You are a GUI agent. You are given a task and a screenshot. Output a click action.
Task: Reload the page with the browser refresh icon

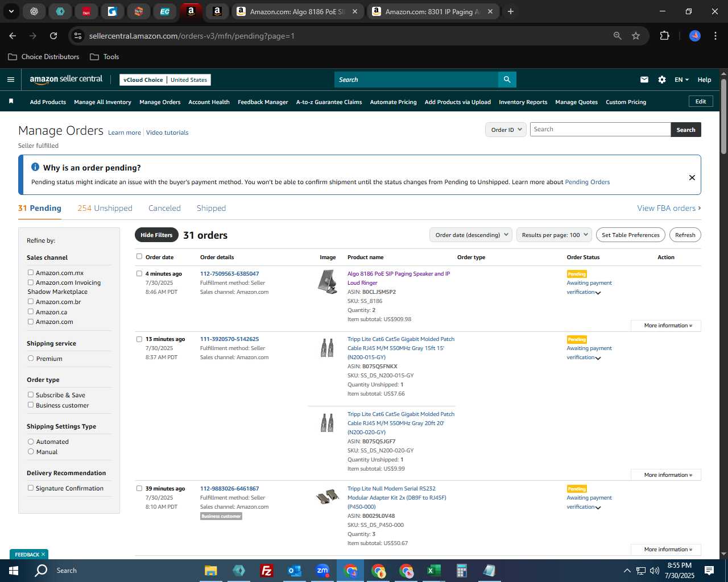[53, 36]
